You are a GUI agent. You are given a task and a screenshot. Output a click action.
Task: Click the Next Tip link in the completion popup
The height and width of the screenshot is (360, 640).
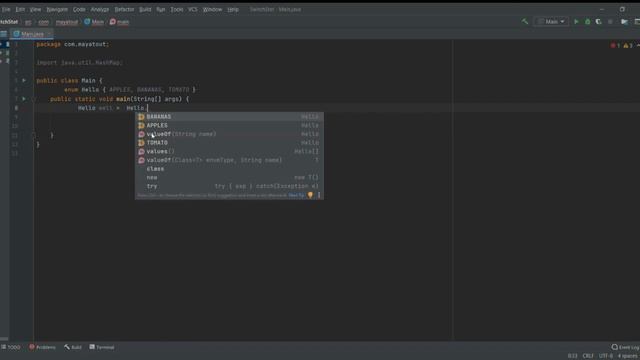pos(296,196)
